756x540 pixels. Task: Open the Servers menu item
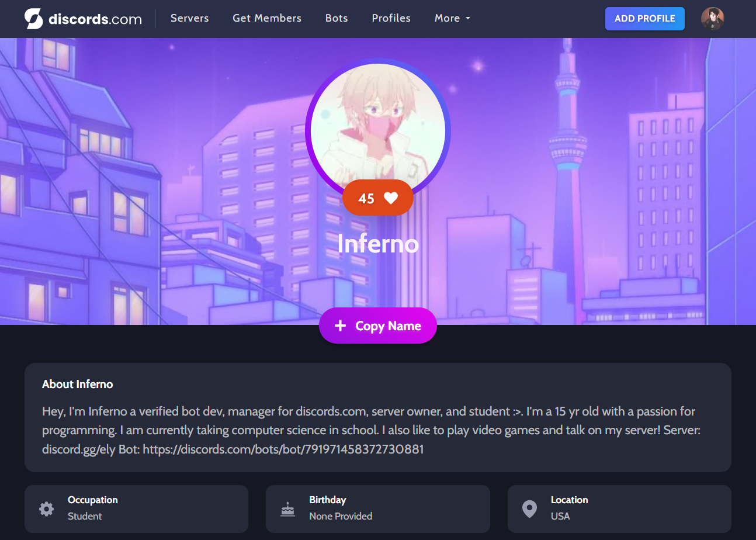click(189, 18)
